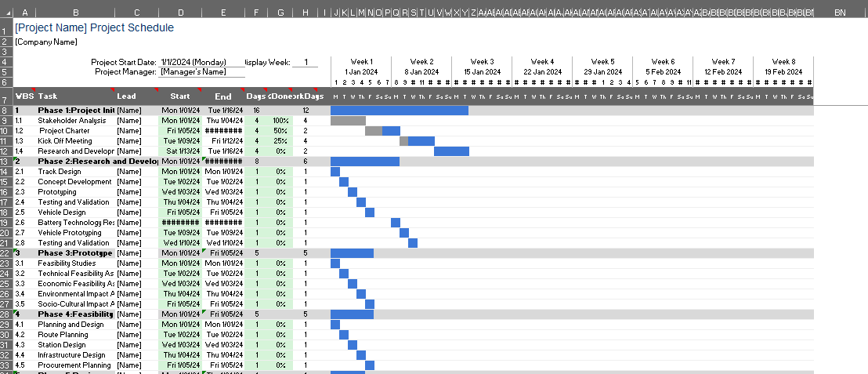Click the Phase 3 blue Gantt bar
The image size is (868, 374).
pos(352,253)
